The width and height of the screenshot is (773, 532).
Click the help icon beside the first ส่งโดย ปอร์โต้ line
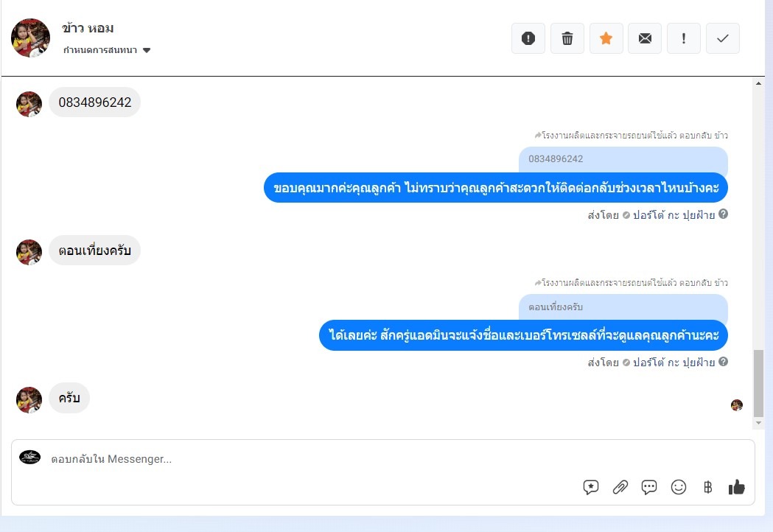(723, 214)
